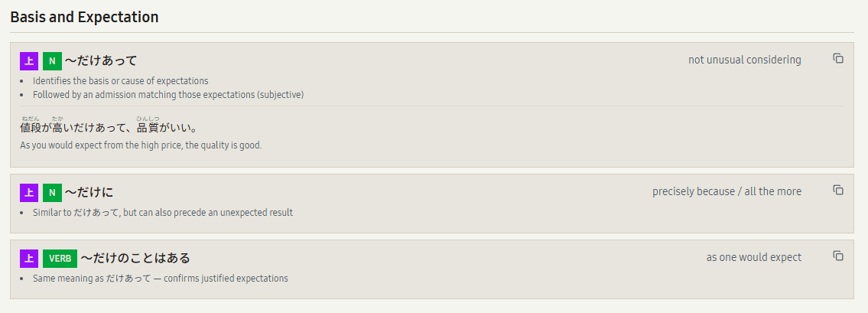Screen dimensions: 868x313
Task: Click the Japanese example sentence 値段が高いだけあって
Action: [109, 127]
